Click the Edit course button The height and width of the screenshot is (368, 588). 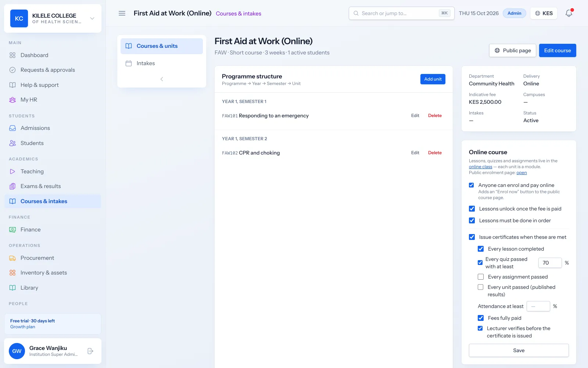557,50
